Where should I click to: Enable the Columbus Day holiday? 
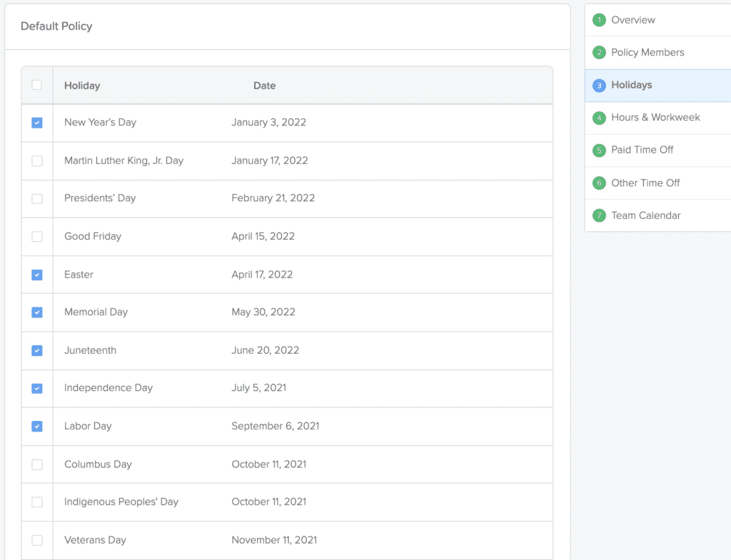36,464
